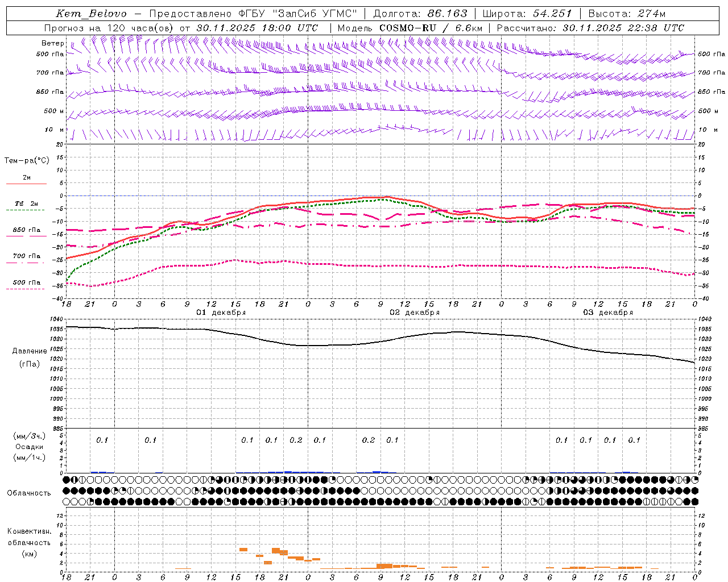The height and width of the screenshot is (582, 728).
Task: Click the 'Давление' pressure panel label
Action: 30,351
